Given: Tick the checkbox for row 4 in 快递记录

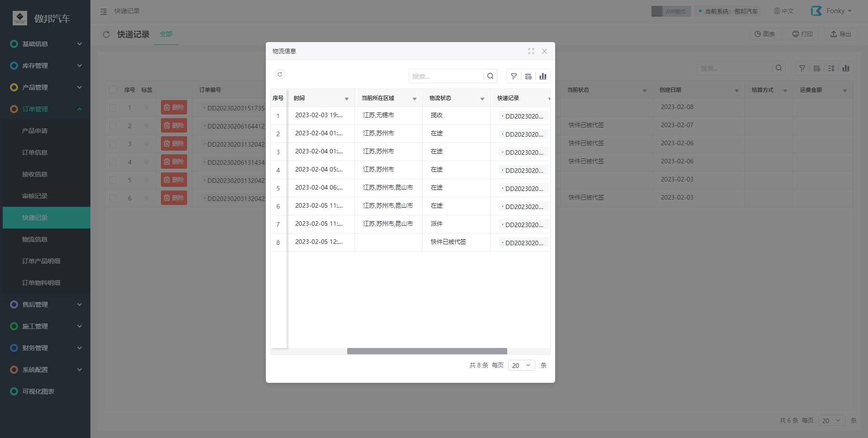Looking at the screenshot, I should pos(113,162).
